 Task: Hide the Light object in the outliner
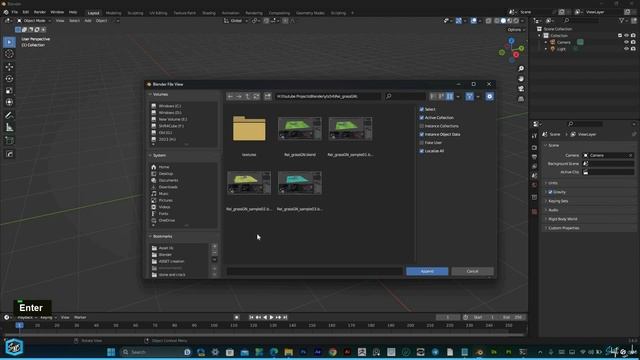pos(626,49)
